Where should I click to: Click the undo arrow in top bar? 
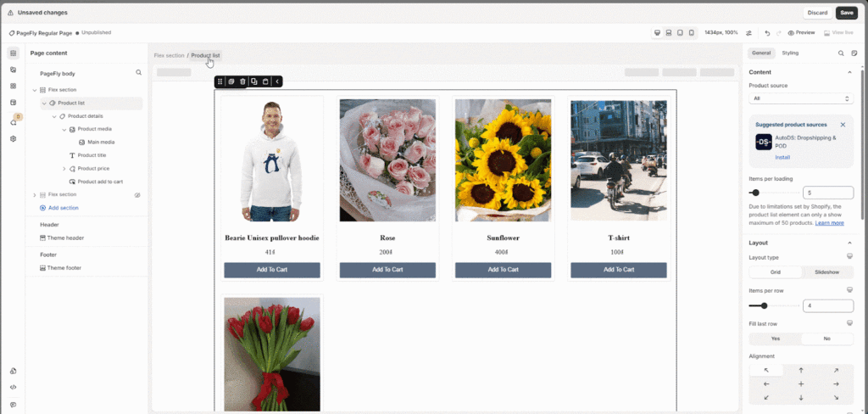point(767,33)
